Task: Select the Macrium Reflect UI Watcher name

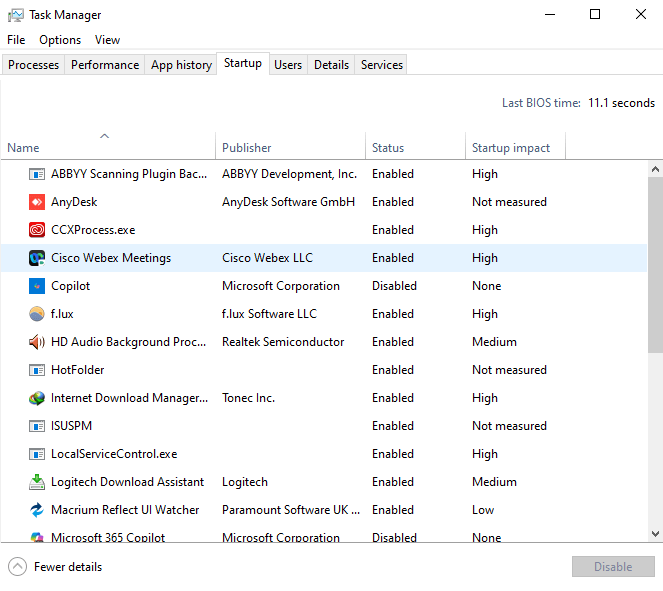Action: click(x=125, y=510)
